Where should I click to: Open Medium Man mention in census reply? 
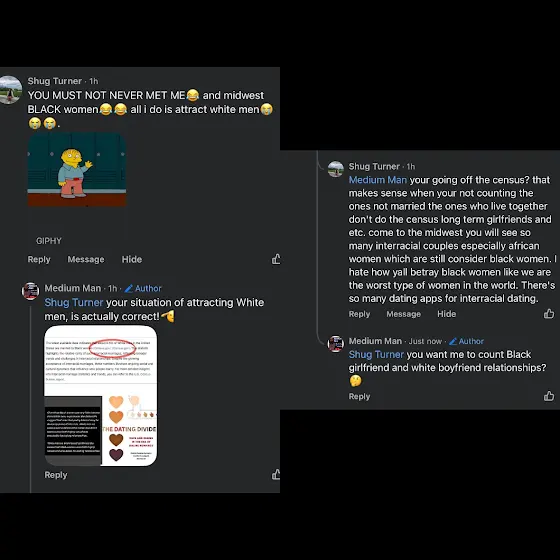378,180
